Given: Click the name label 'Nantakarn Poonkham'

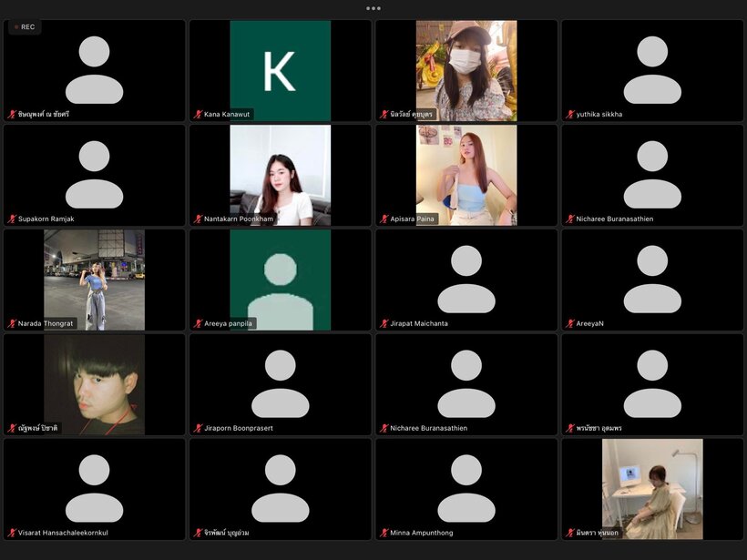Looking at the screenshot, I should (x=239, y=219).
